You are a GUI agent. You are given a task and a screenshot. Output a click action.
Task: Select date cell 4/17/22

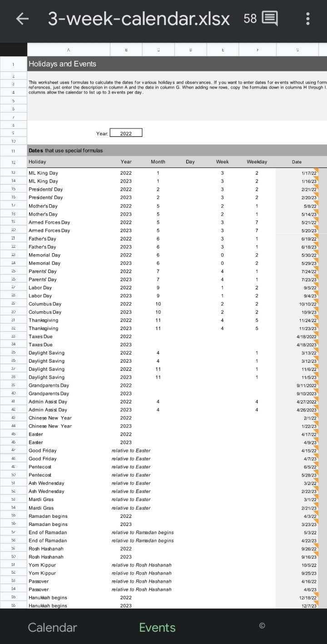pos(297,434)
